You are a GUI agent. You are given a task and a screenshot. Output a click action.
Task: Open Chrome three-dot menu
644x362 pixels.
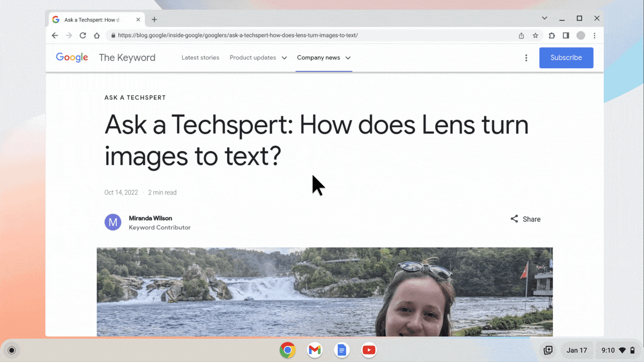click(595, 36)
